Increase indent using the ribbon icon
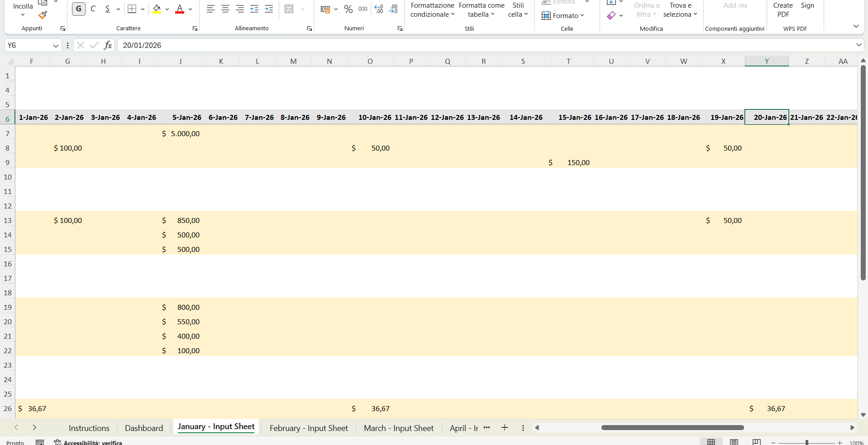 [269, 9]
